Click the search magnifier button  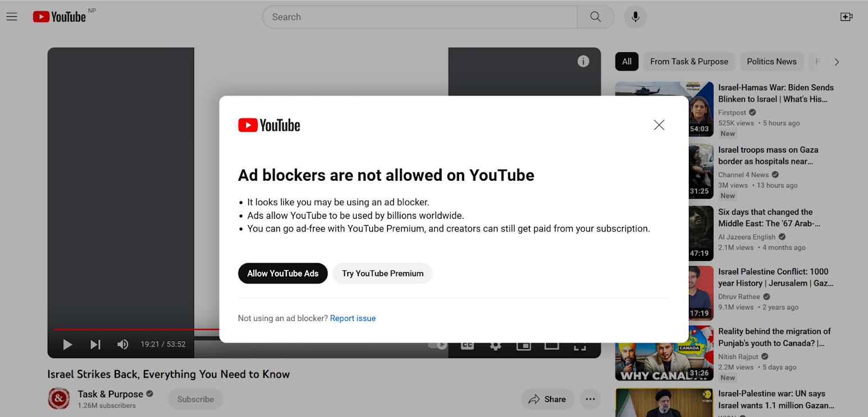pyautogui.click(x=596, y=17)
